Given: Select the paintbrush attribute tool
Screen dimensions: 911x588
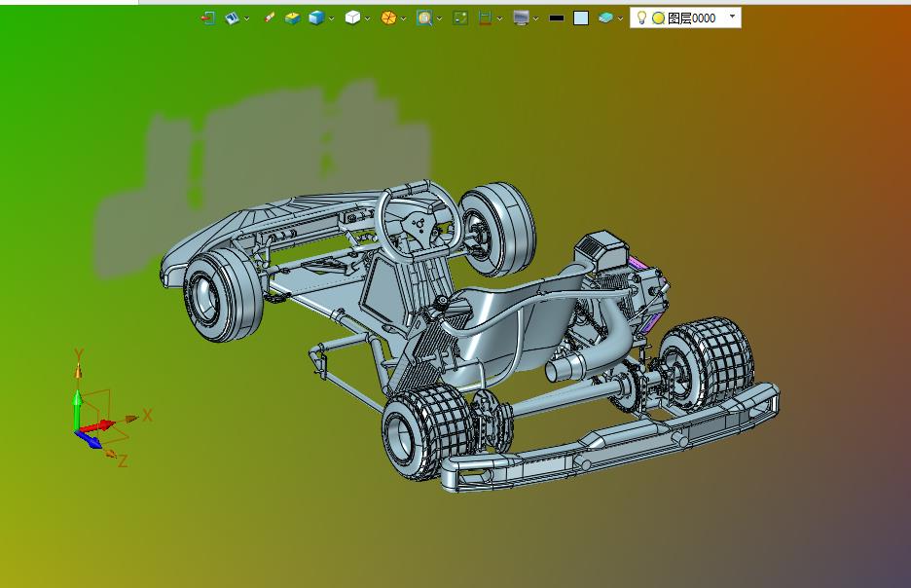Looking at the screenshot, I should (x=270, y=18).
